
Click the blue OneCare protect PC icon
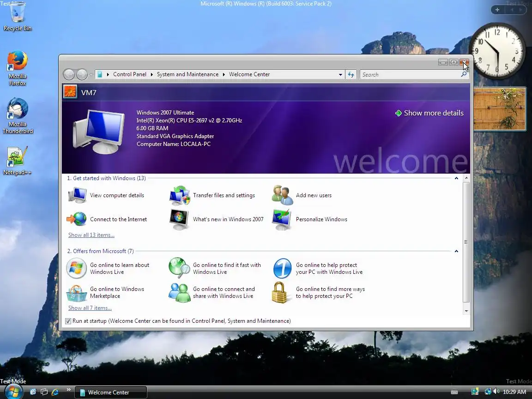[282, 268]
